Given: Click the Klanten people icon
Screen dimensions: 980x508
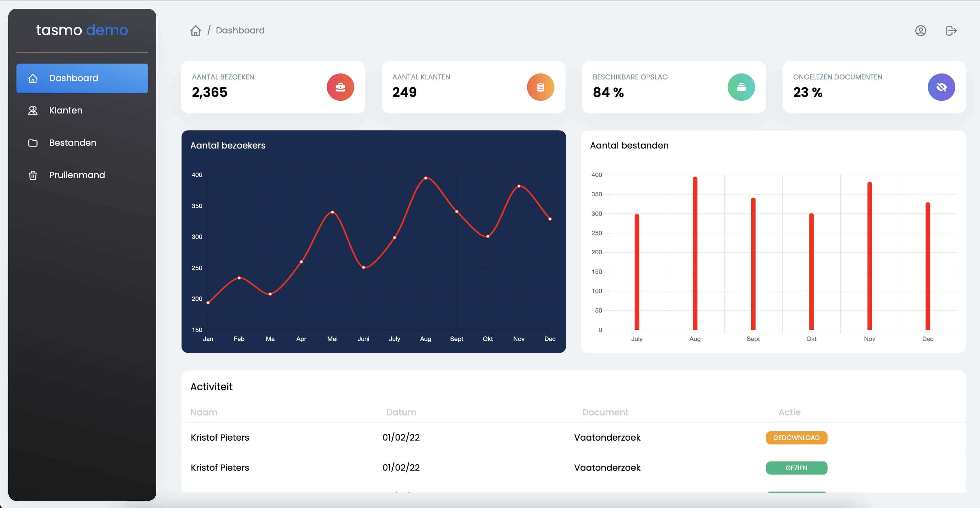Looking at the screenshot, I should (33, 111).
